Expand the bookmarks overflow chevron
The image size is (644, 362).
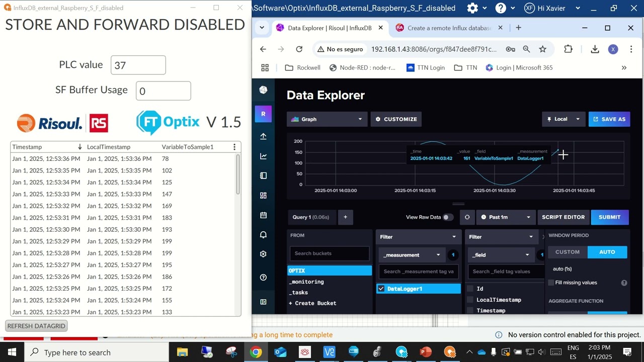[x=624, y=67]
